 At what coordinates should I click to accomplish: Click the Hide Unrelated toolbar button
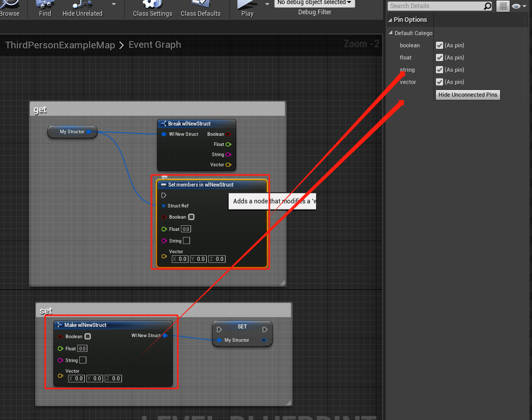(82, 9)
